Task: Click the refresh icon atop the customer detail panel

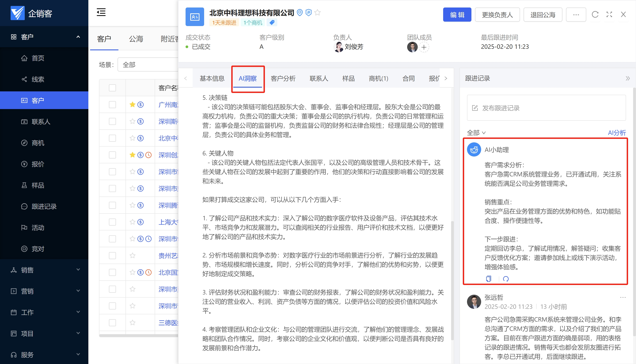Action: (595, 15)
